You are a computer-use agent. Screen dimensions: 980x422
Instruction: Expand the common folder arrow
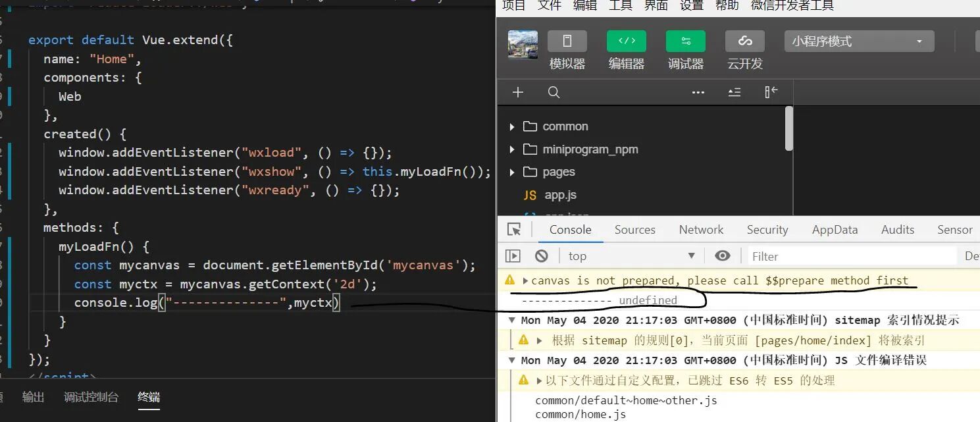pyautogui.click(x=512, y=126)
